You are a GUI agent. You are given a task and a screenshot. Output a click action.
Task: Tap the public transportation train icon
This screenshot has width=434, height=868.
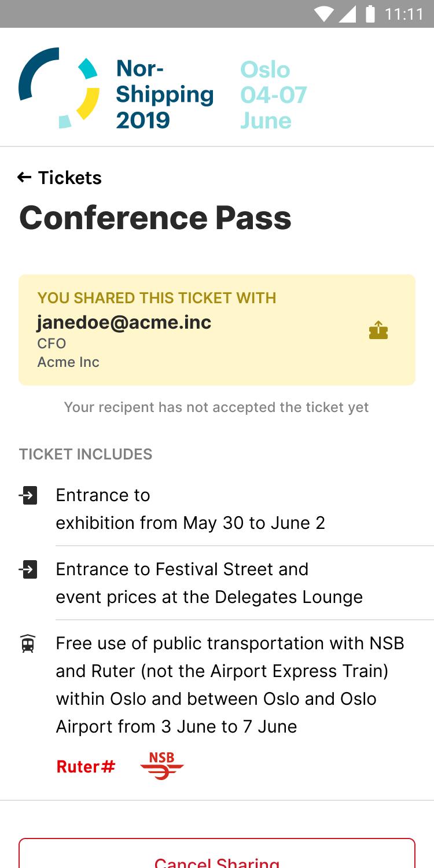pyautogui.click(x=28, y=643)
